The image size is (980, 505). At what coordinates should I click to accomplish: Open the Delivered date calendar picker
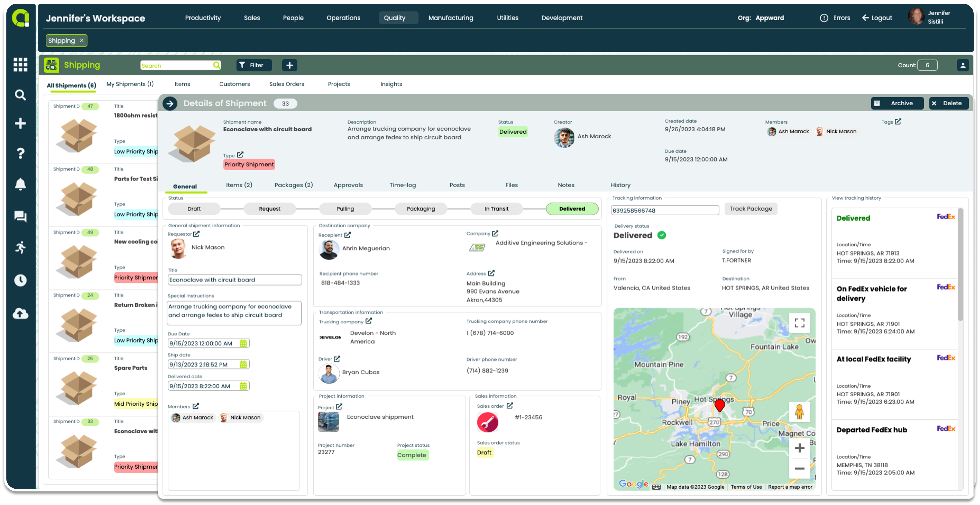click(x=243, y=386)
